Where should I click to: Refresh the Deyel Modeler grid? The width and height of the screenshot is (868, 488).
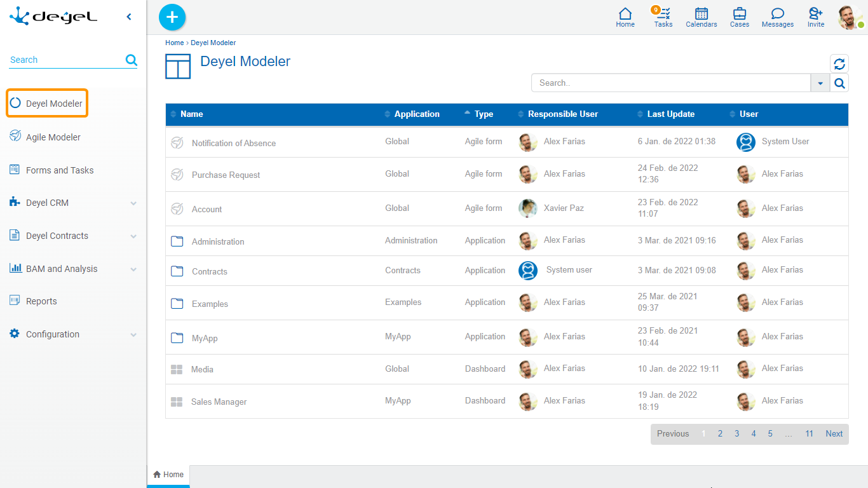click(x=839, y=64)
